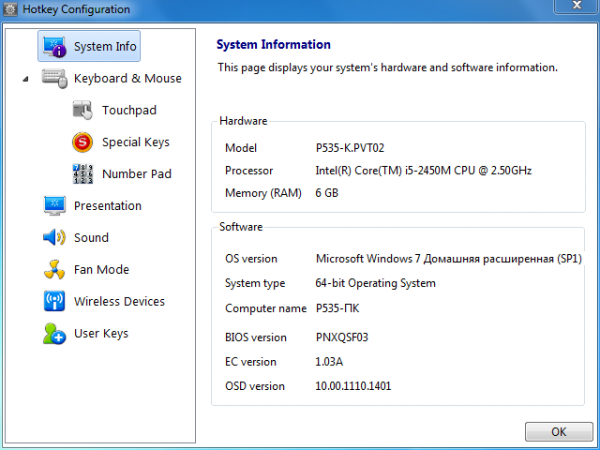Click the page description sentence text
This screenshot has height=450, width=600.
(388, 67)
